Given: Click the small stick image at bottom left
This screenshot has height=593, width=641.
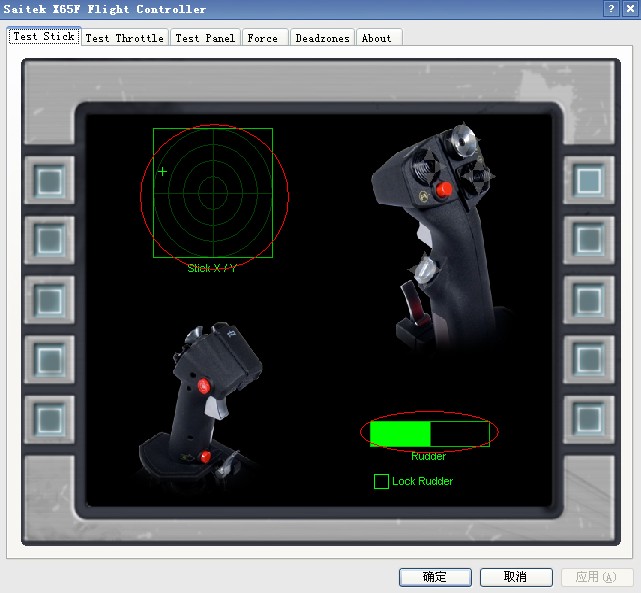Looking at the screenshot, I should [x=200, y=403].
